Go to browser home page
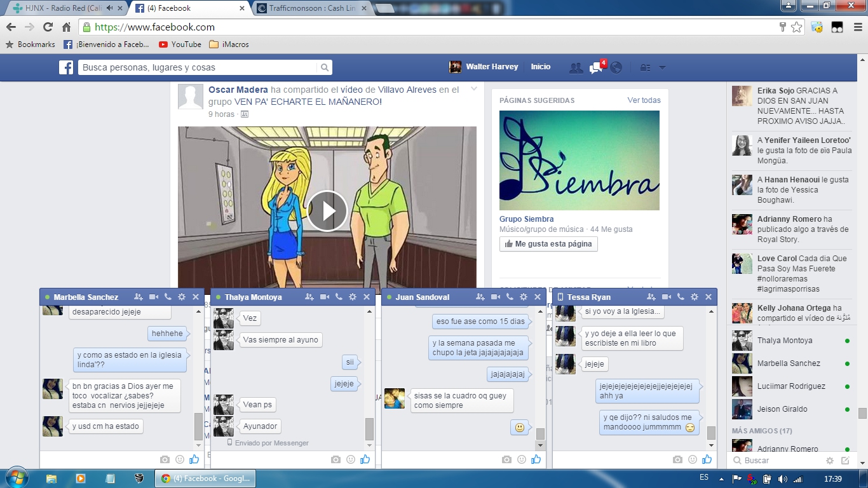 point(66,27)
